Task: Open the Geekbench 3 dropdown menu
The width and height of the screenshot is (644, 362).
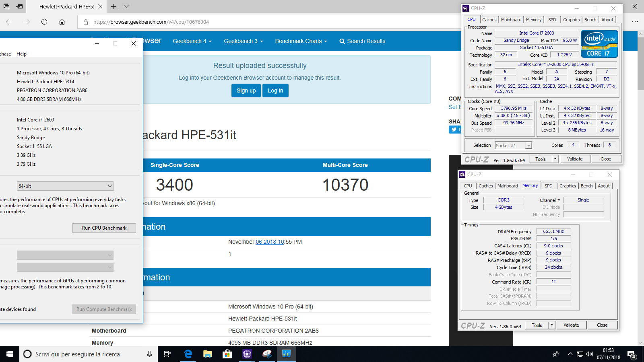Action: (243, 41)
